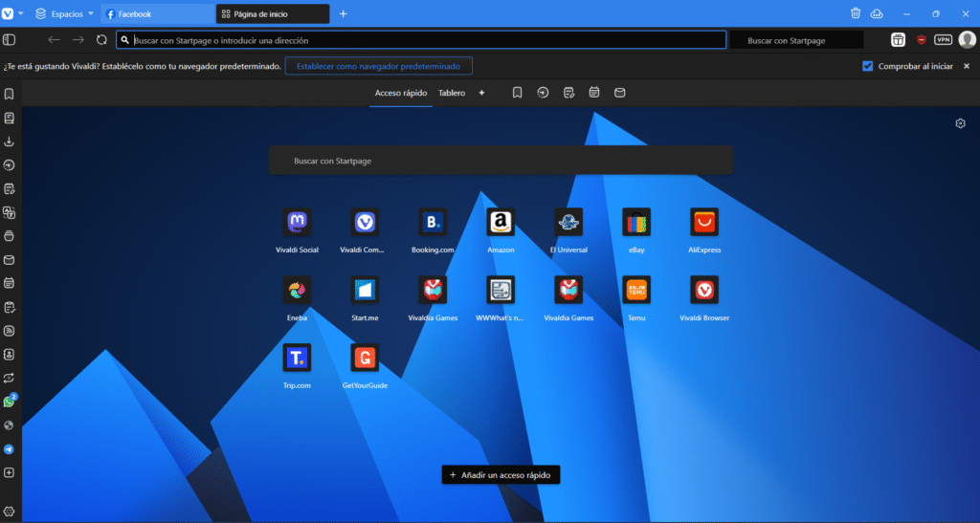The image size is (980, 523).
Task: Click the start page Startpage search box
Action: [x=501, y=161]
